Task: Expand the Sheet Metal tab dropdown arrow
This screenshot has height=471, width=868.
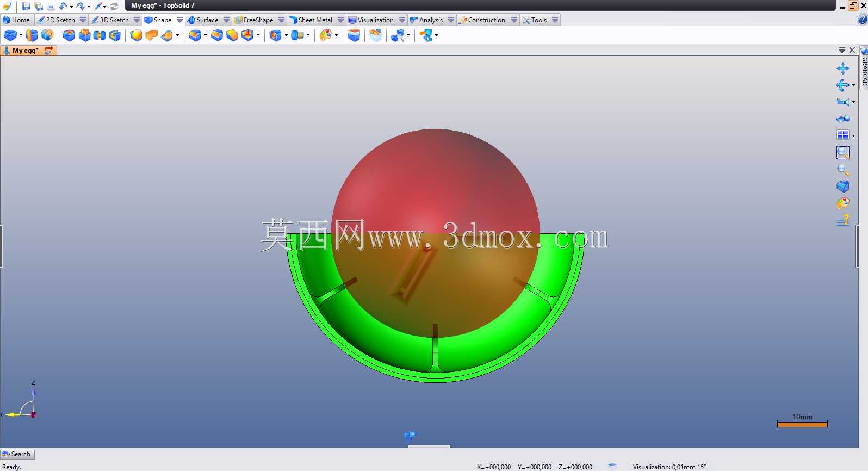Action: (x=340, y=20)
